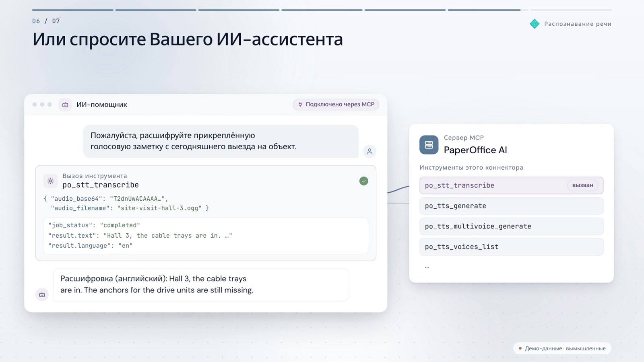Click the po_stt_transcribe title in tool call
Viewport: 644px width, 362px height.
click(101, 185)
